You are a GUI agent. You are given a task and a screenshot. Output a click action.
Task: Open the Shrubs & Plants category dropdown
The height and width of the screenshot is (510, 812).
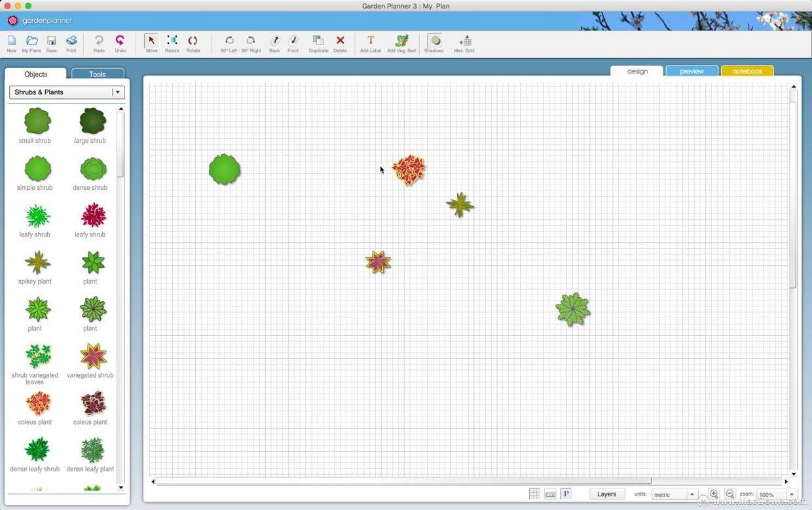point(67,92)
